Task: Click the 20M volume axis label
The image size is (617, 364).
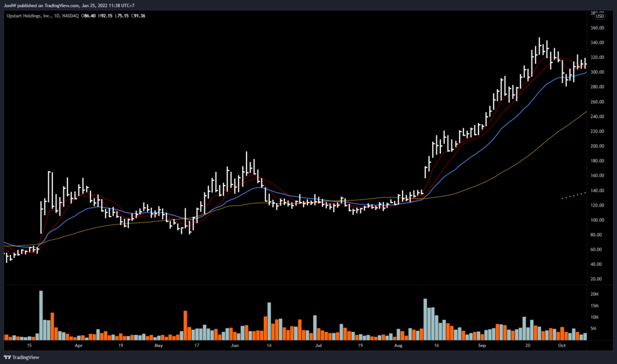Action: [594, 294]
